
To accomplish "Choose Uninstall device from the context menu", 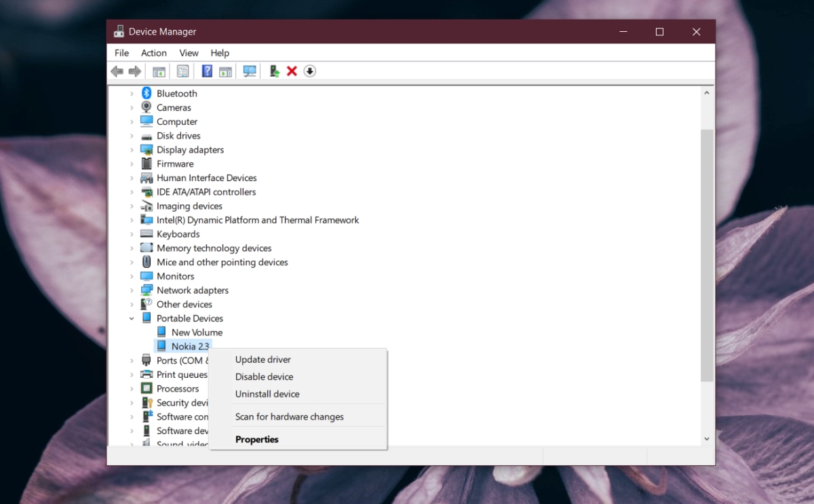I will 267,393.
